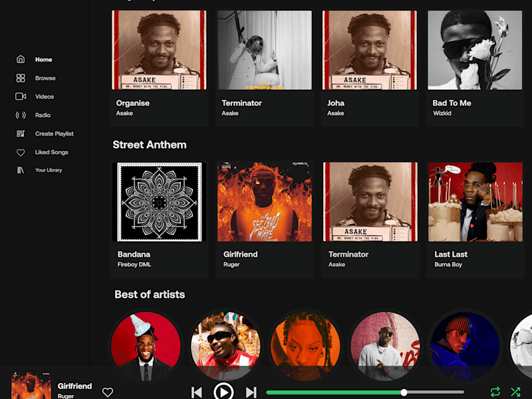Click the now-playing Girlfriend cover thumbnail
Screen dimensions: 532x399
coord(31,386)
